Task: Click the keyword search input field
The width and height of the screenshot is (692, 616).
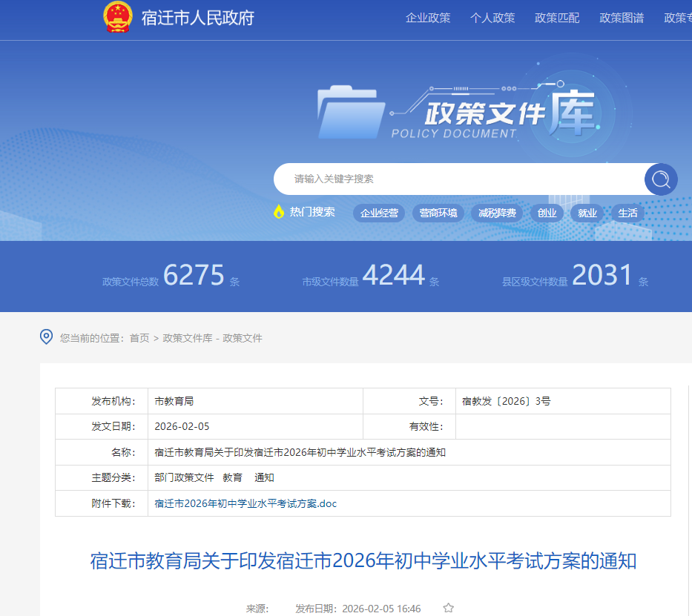Action: (460, 179)
